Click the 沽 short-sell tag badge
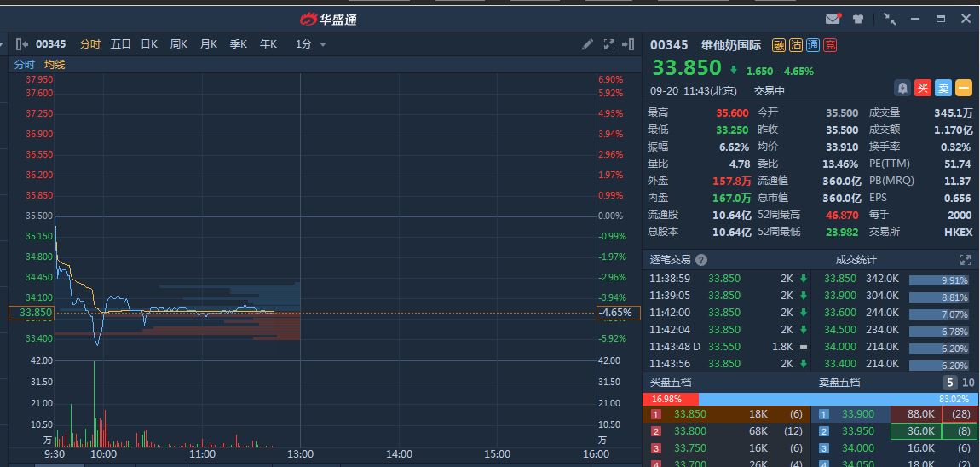 [796, 45]
